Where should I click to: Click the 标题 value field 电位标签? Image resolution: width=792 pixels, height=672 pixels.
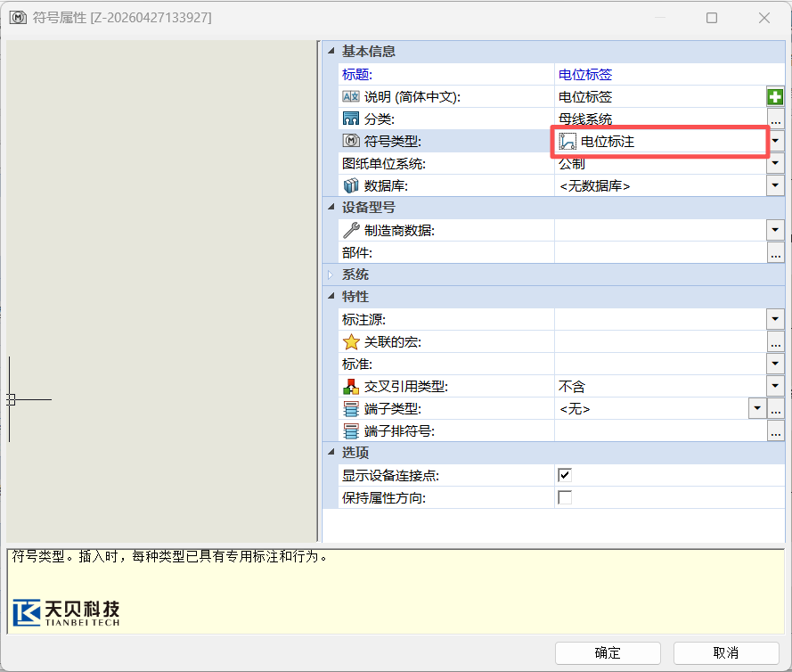coord(659,75)
